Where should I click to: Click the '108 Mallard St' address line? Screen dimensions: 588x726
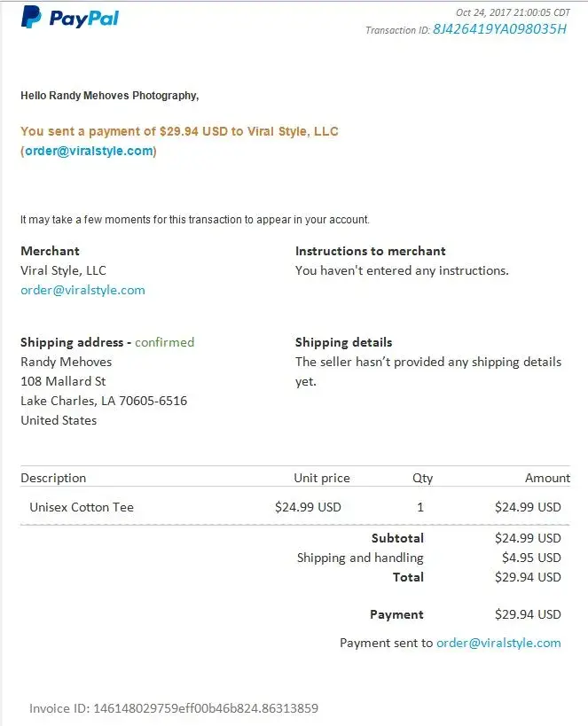(63, 381)
